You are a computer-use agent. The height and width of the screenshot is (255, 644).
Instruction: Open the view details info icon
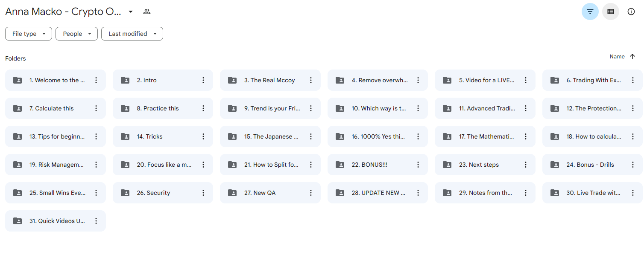point(631,12)
